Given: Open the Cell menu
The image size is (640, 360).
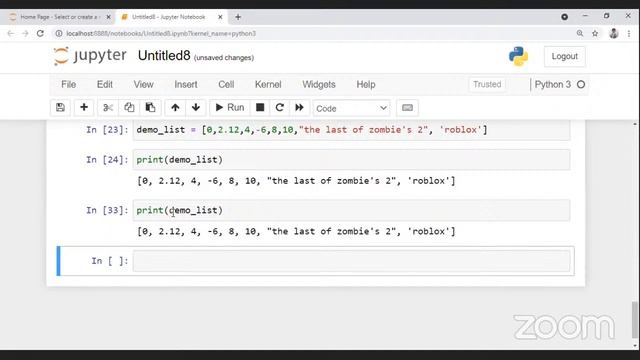Looking at the screenshot, I should tap(226, 84).
